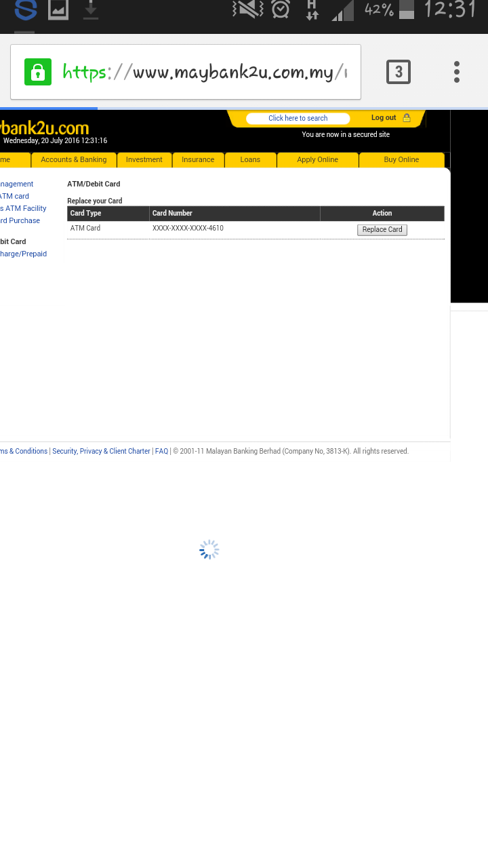Click the 'Click here to search' field
Screen dimensions: 488x868
tap(298, 119)
